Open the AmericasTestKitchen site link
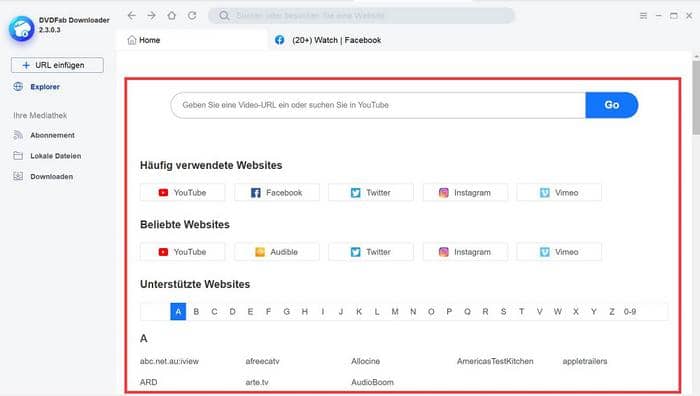 tap(495, 361)
